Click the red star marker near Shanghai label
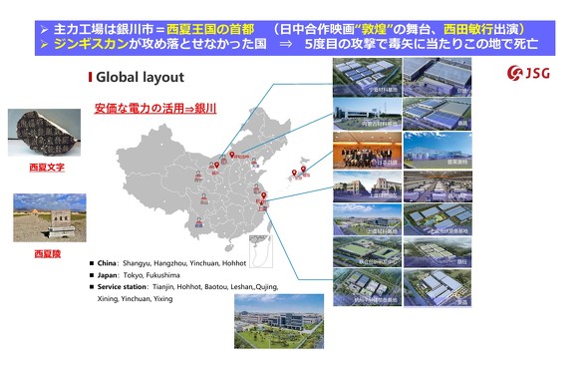The width and height of the screenshot is (588, 365). (x=262, y=203)
